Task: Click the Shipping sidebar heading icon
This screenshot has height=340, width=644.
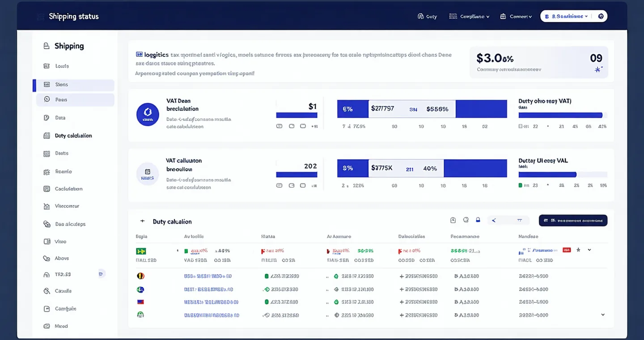Action: pos(46,46)
